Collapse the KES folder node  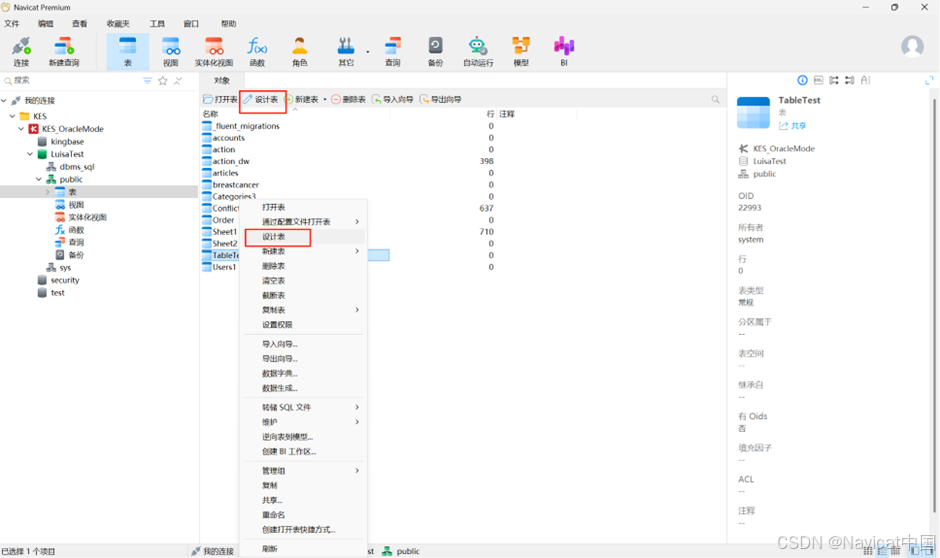[13, 116]
